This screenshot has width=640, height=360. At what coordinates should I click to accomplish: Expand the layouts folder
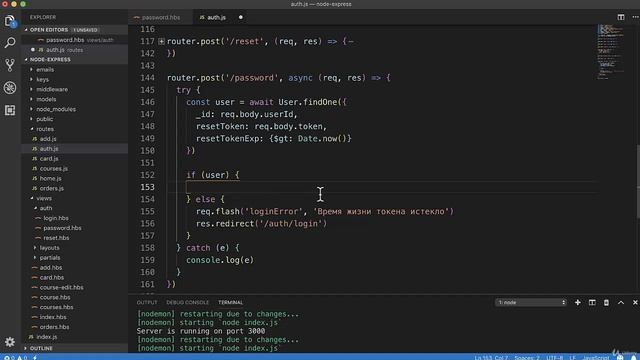pyautogui.click(x=49, y=248)
